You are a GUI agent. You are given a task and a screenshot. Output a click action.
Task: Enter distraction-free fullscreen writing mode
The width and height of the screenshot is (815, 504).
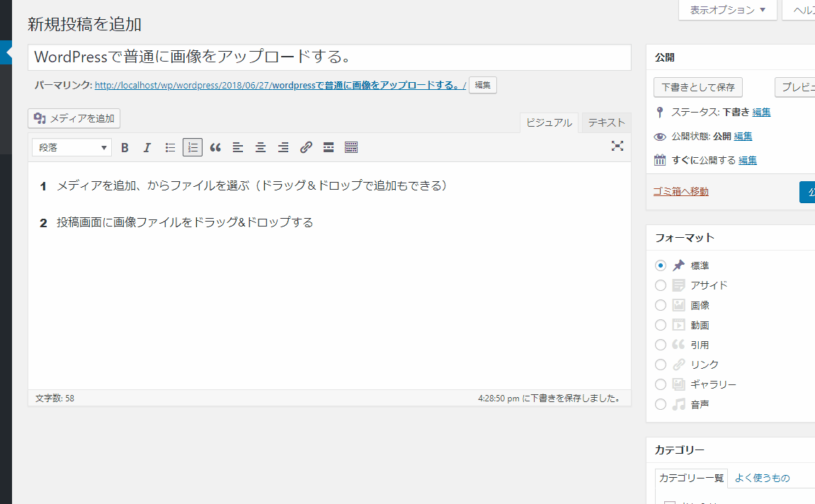pyautogui.click(x=617, y=146)
